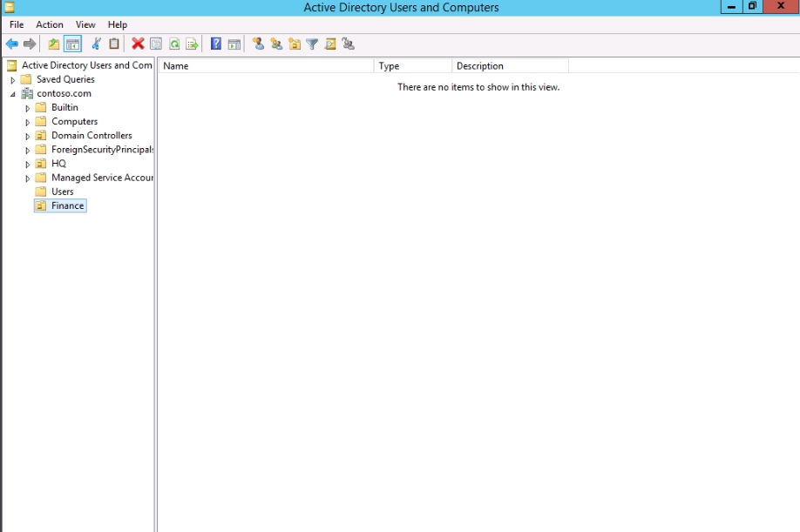
Task: Open Help via the blue question mark icon
Action: (216, 44)
